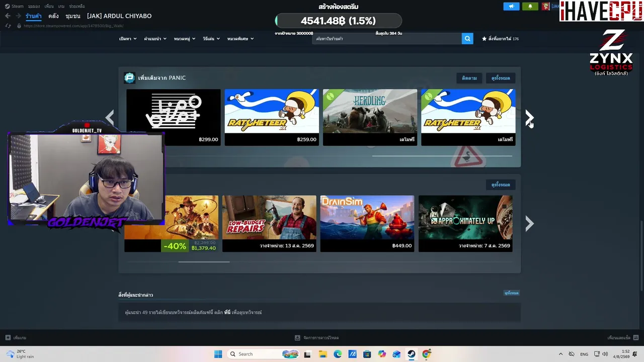The height and width of the screenshot is (362, 644).
Task: Reload the store page with refresh icon
Action: point(8,26)
